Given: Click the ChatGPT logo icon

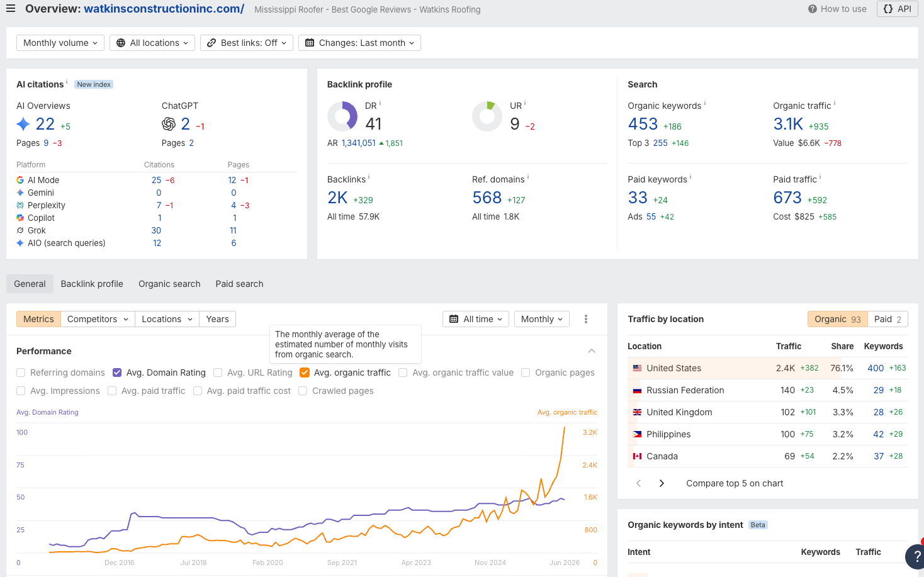Looking at the screenshot, I should pos(169,124).
